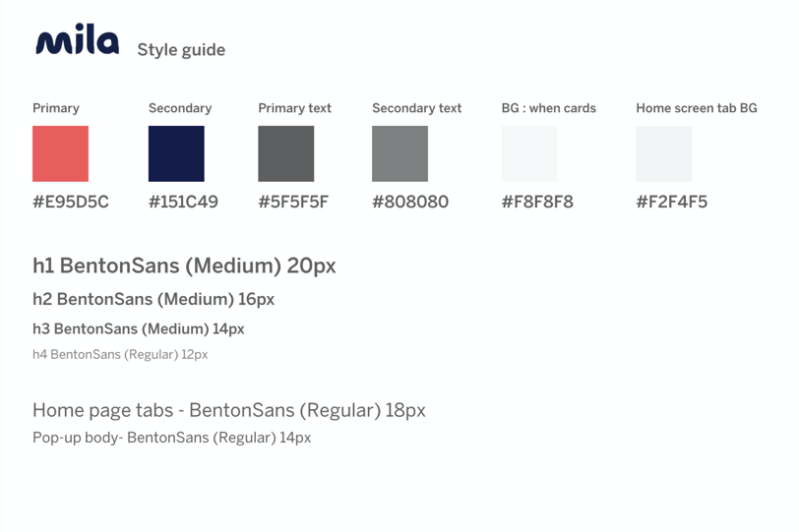Click the Style guide title text
This screenshot has width=799, height=532.
tap(181, 50)
